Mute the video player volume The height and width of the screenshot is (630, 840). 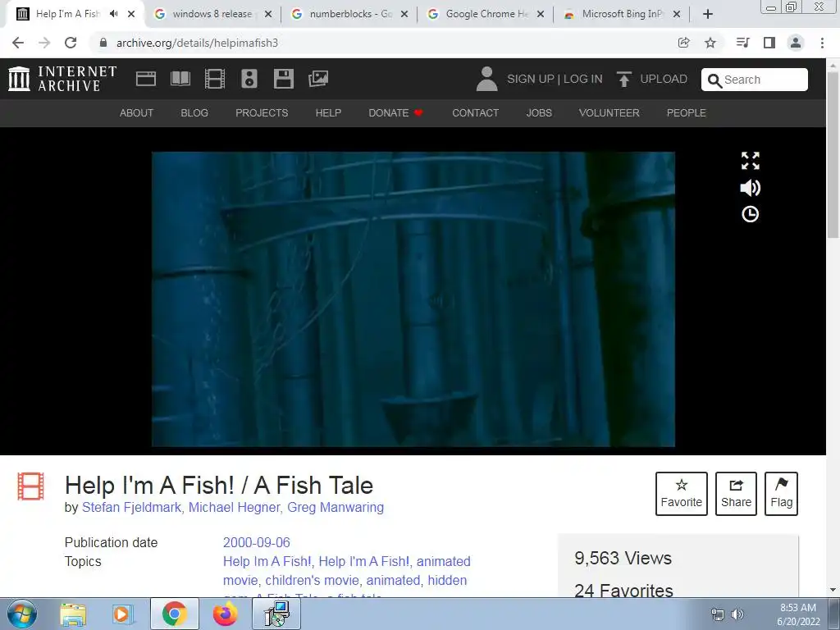[x=750, y=188]
